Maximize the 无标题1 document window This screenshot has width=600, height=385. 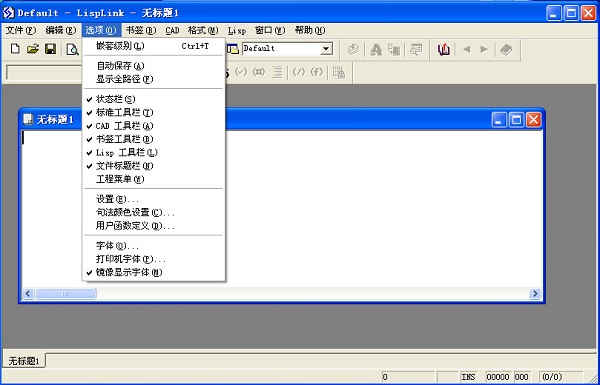point(516,120)
